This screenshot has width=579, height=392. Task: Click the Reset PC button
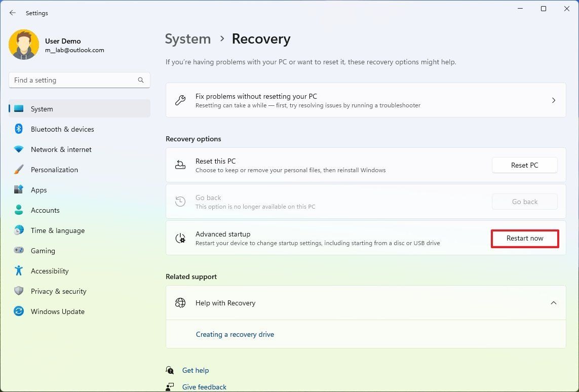(524, 165)
